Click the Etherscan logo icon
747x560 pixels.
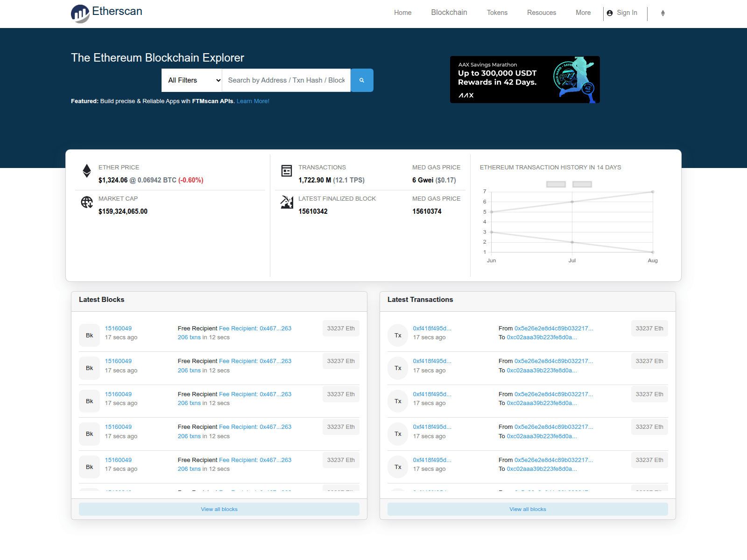coord(80,14)
